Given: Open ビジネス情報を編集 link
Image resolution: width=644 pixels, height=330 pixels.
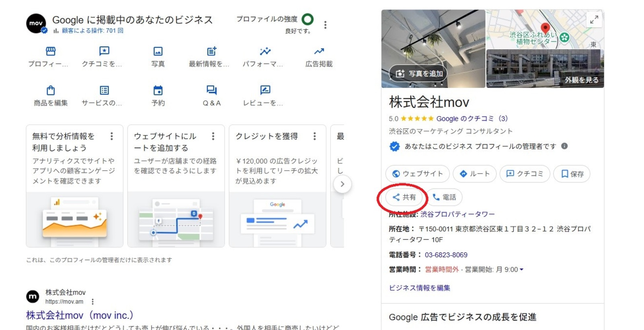Looking at the screenshot, I should tap(419, 288).
